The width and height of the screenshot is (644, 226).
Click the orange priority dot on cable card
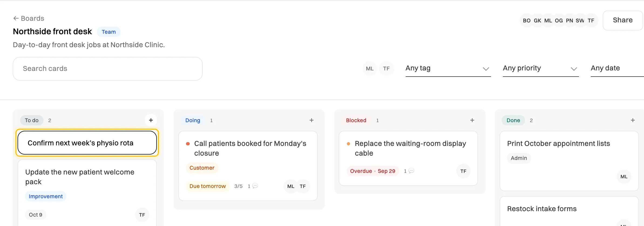tap(348, 144)
